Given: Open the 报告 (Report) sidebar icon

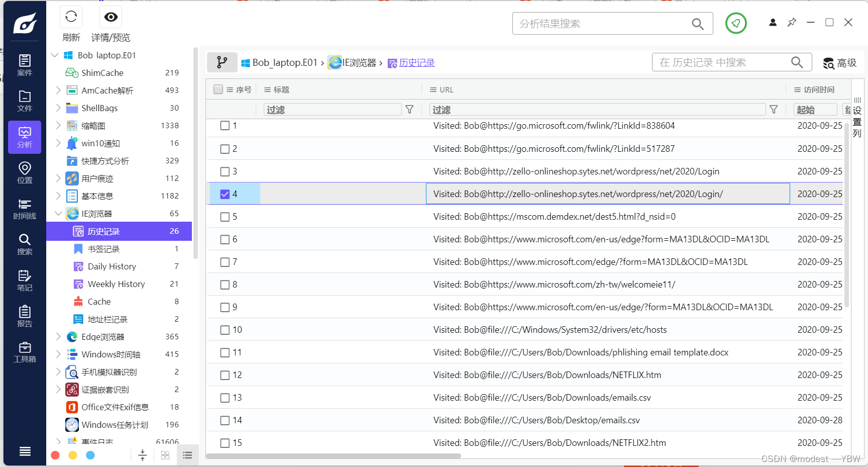Looking at the screenshot, I should click(x=25, y=316).
